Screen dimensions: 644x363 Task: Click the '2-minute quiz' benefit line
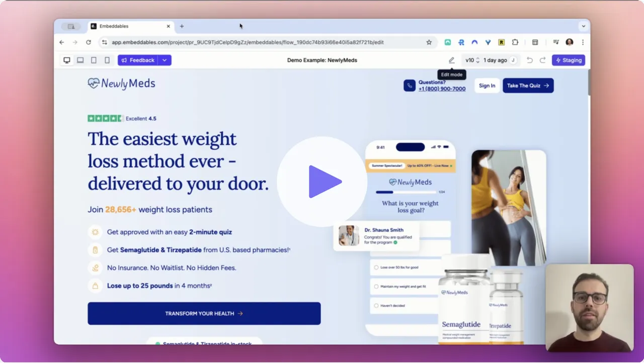coord(169,232)
